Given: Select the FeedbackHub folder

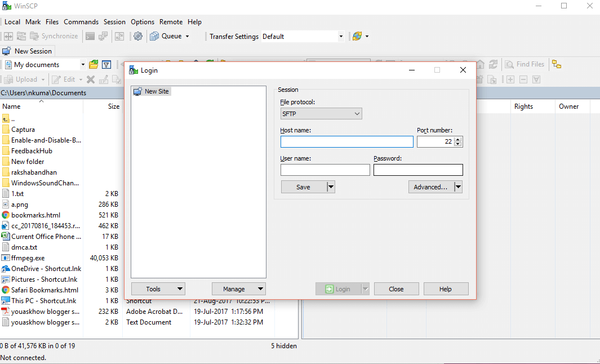Looking at the screenshot, I should [32, 151].
